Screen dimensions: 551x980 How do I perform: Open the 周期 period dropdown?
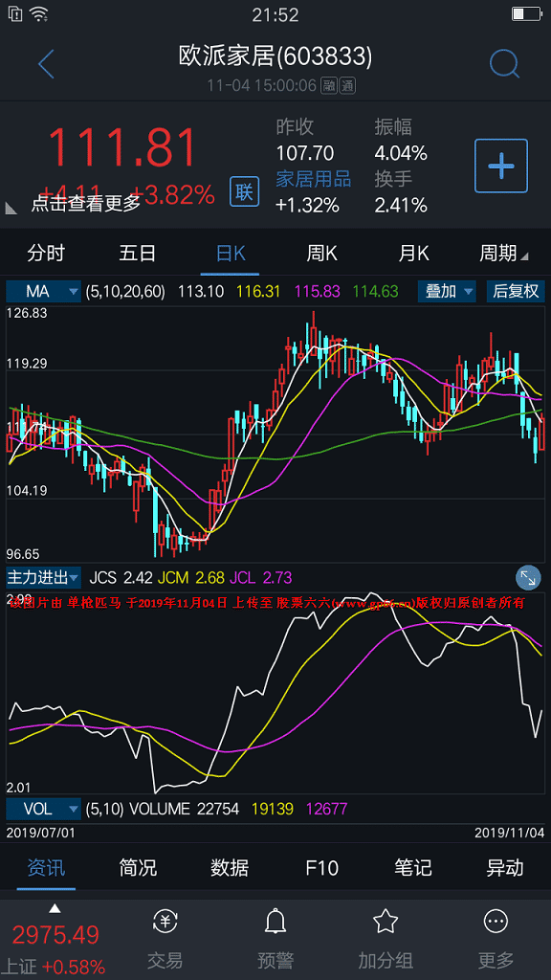504,253
